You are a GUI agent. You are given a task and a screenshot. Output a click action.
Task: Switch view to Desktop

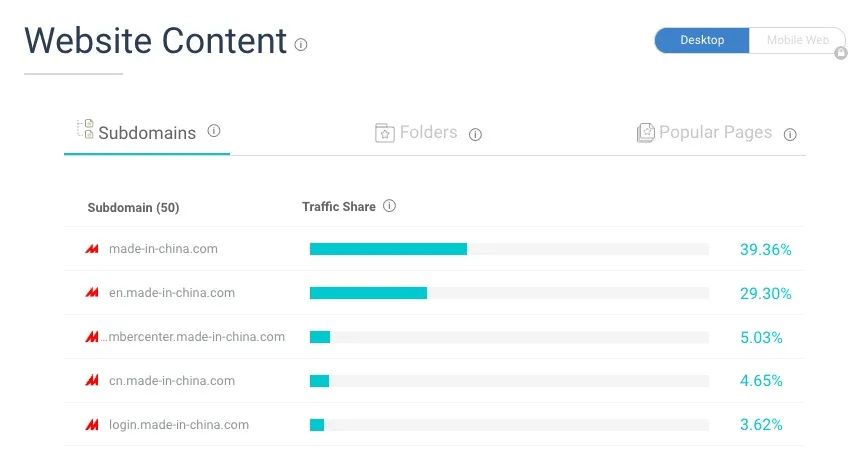[702, 40]
